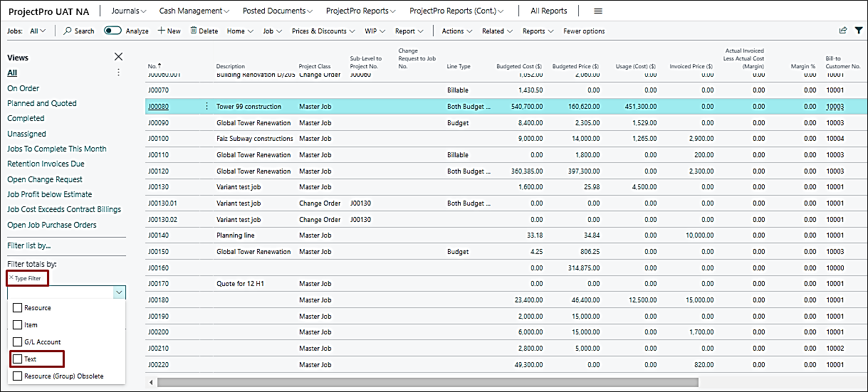Expand the Type Filter dropdown arrow

(x=118, y=292)
